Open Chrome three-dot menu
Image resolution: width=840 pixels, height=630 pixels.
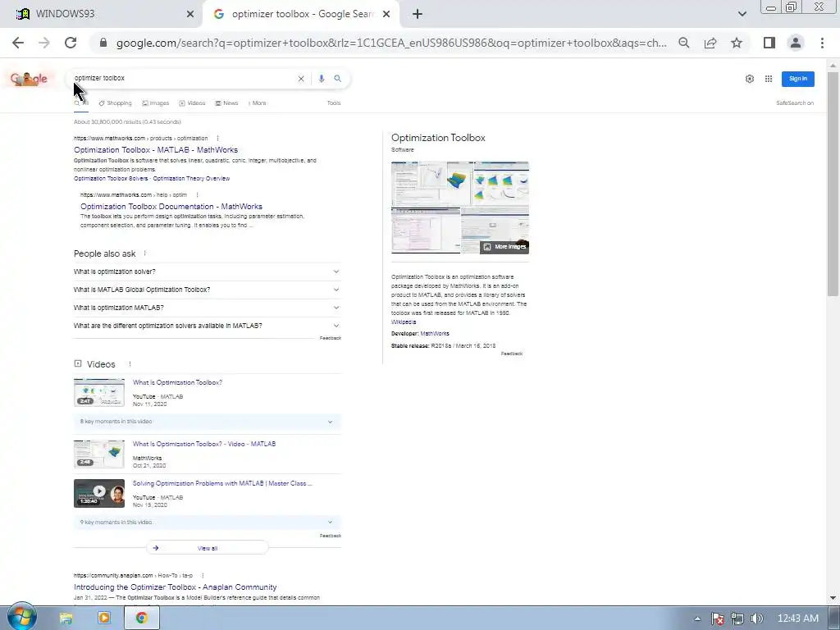pyautogui.click(x=822, y=43)
